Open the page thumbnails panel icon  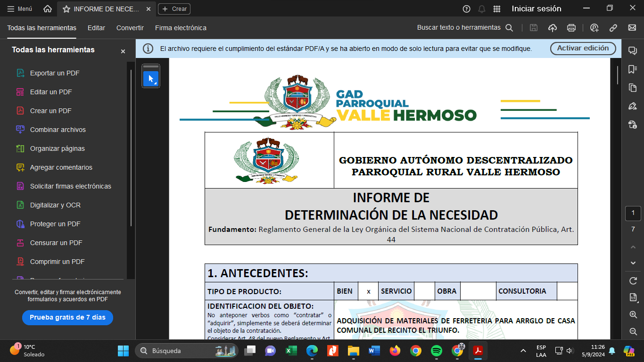pos(633,88)
